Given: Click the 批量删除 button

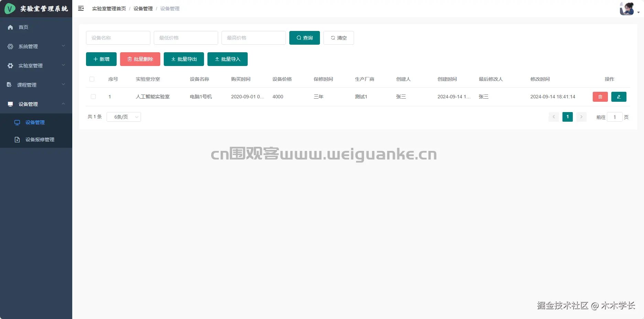Looking at the screenshot, I should click(140, 59).
